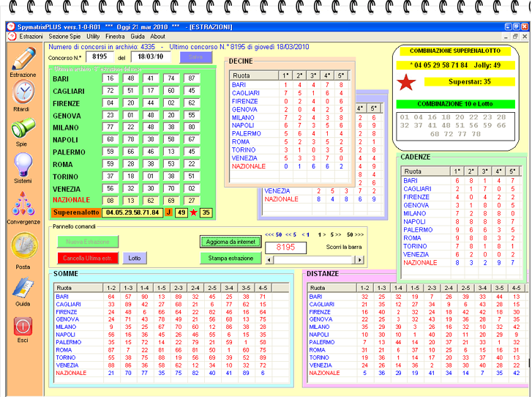Screen dimensions: 532x397
Task: Click the Nuova Estrazione button
Action: tap(88, 242)
